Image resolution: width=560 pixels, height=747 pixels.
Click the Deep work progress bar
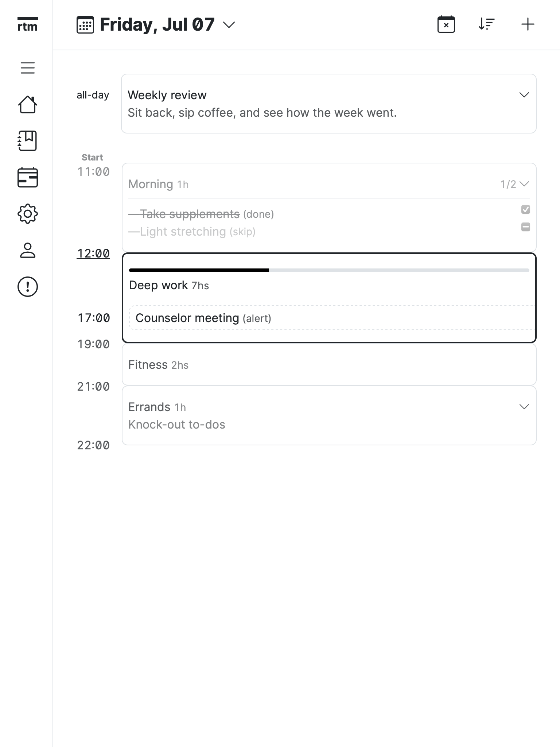pyautogui.click(x=329, y=270)
